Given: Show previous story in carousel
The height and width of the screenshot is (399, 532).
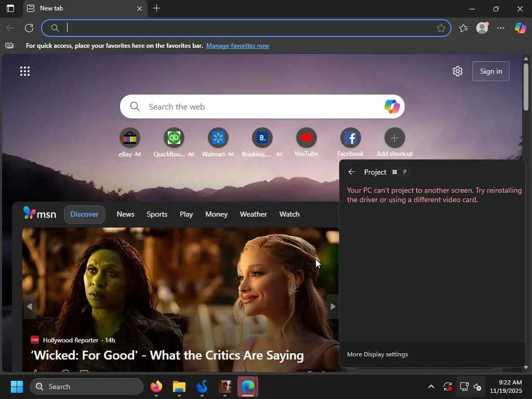Looking at the screenshot, I should [30, 307].
